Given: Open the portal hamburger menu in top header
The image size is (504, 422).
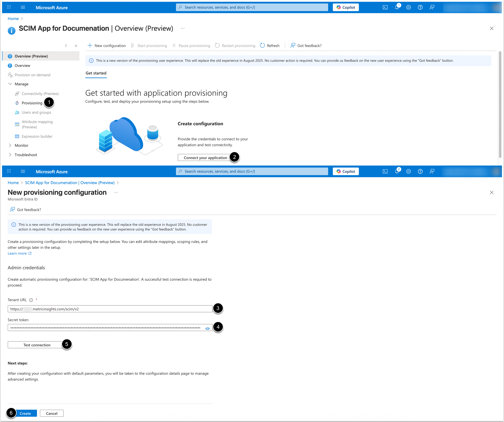Looking at the screenshot, I should 23,7.
